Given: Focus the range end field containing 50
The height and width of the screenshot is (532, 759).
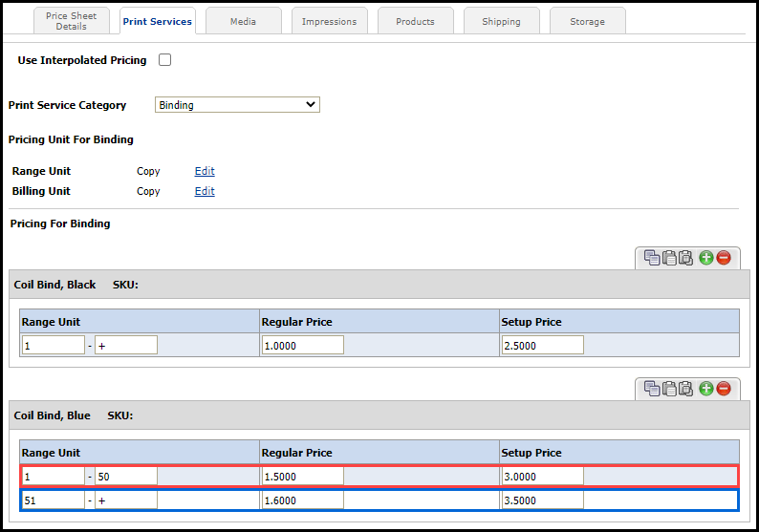Looking at the screenshot, I should pyautogui.click(x=125, y=476).
